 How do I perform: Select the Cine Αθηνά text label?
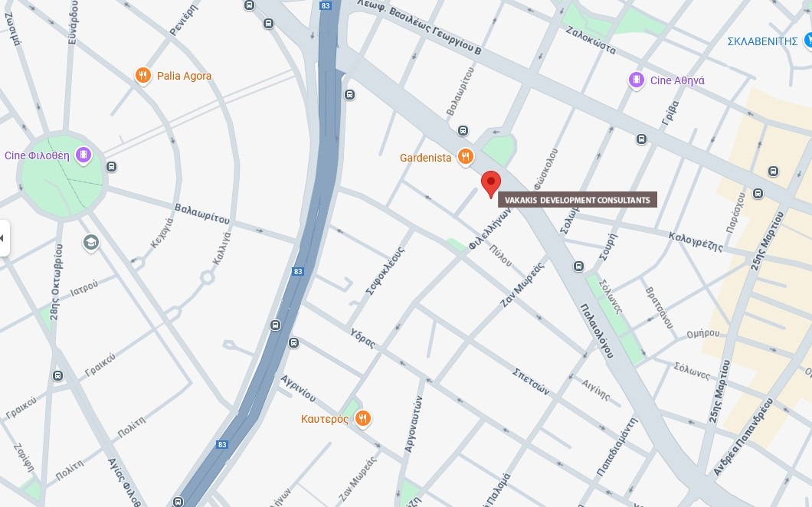tap(677, 80)
